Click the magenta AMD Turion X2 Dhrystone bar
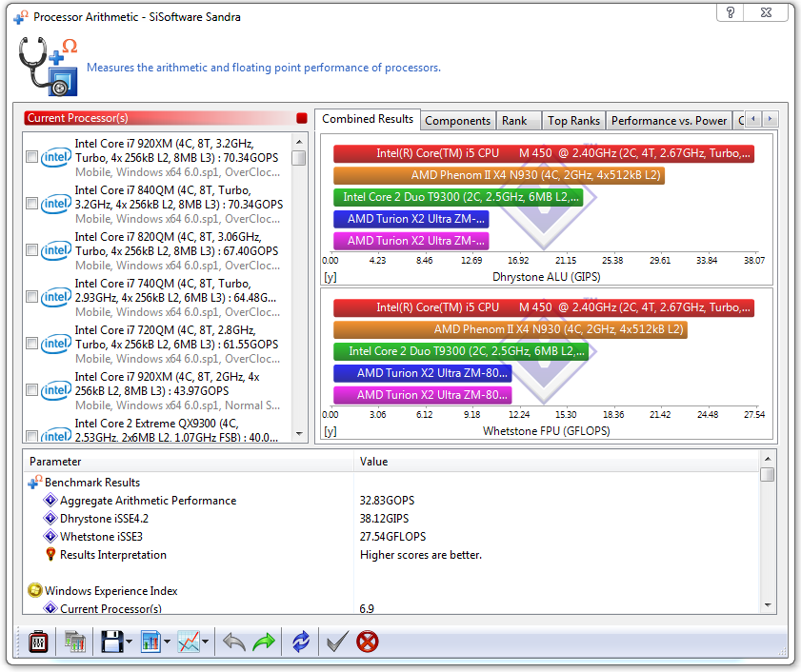Image resolution: width=801 pixels, height=672 pixels. [411, 241]
